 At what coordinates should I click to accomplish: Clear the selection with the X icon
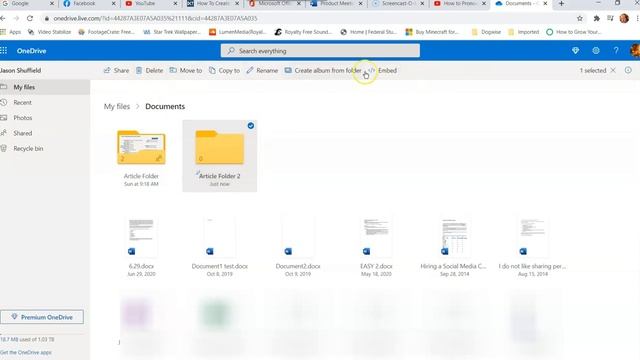point(613,70)
